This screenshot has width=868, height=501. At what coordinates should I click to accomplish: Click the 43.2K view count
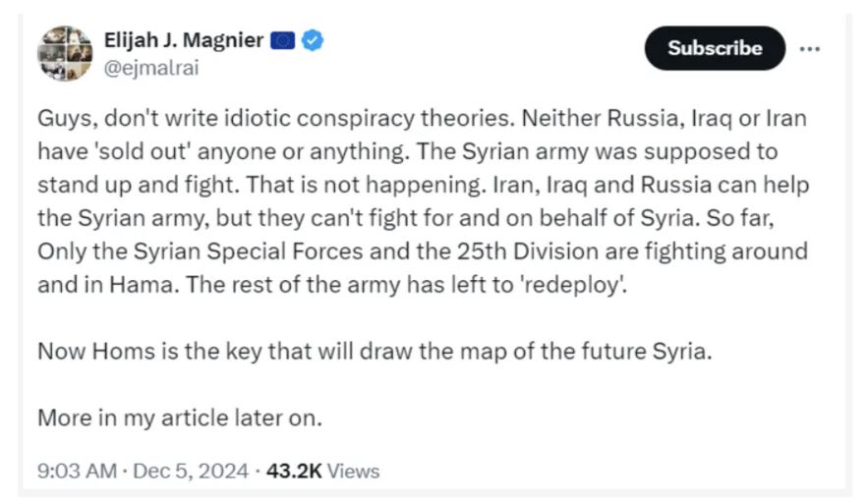pyautogui.click(x=294, y=471)
